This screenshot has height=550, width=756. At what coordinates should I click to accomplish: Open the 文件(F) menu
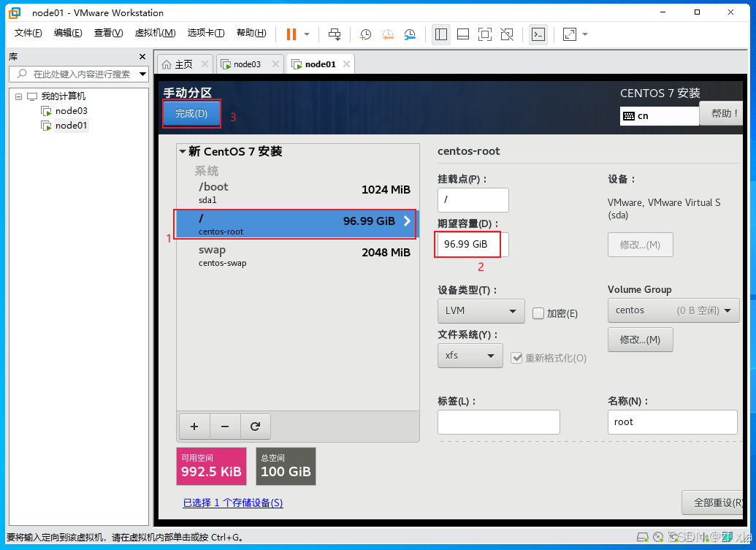pyautogui.click(x=28, y=33)
